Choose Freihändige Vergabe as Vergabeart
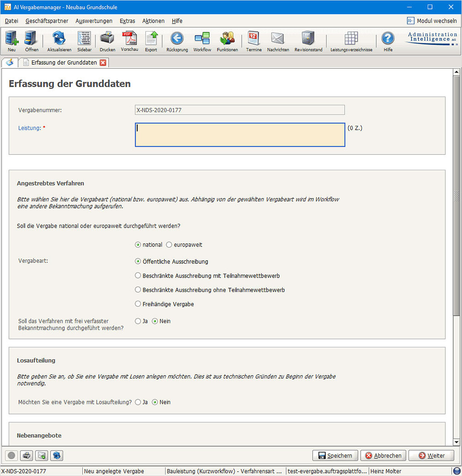This screenshot has width=462, height=476. (x=138, y=304)
